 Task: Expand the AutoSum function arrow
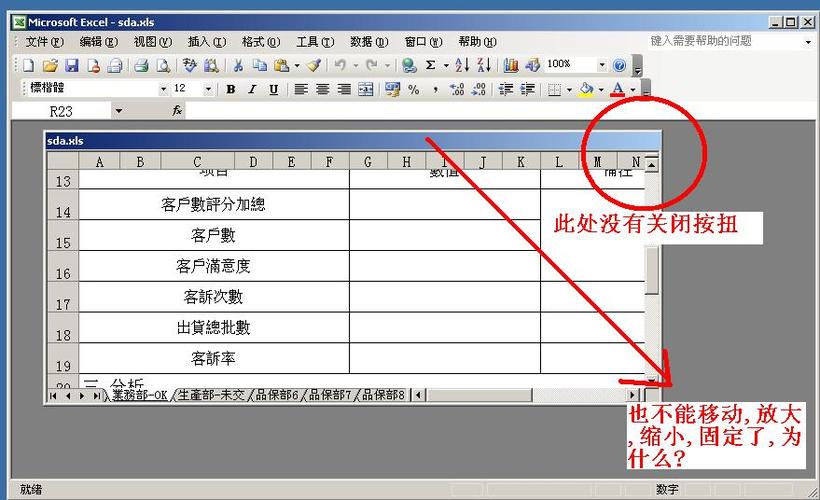pos(446,65)
